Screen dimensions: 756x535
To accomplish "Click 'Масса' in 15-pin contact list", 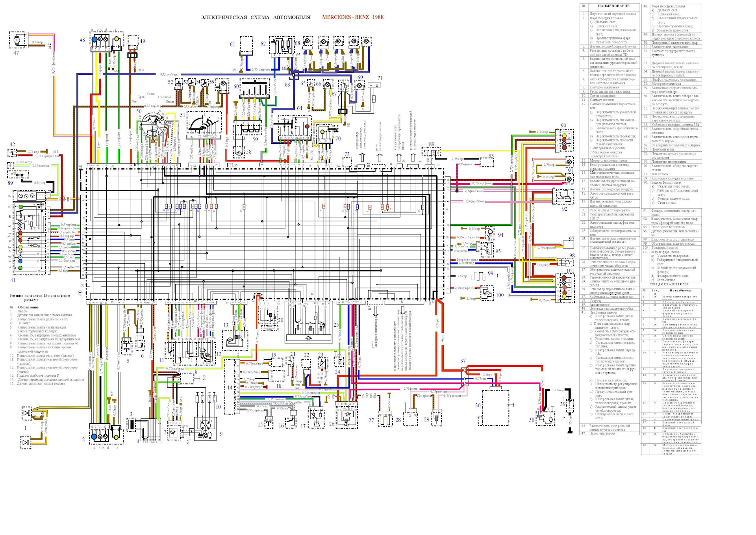I will coord(22,311).
